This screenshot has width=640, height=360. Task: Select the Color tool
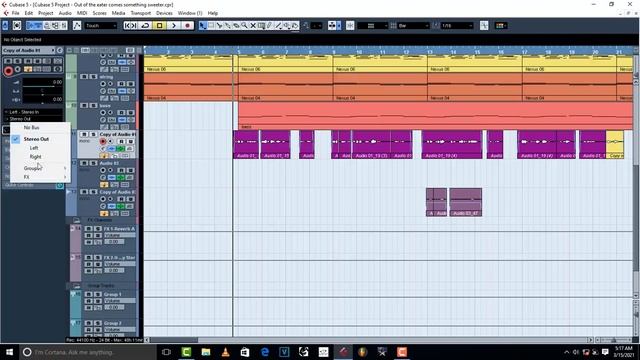click(x=295, y=26)
